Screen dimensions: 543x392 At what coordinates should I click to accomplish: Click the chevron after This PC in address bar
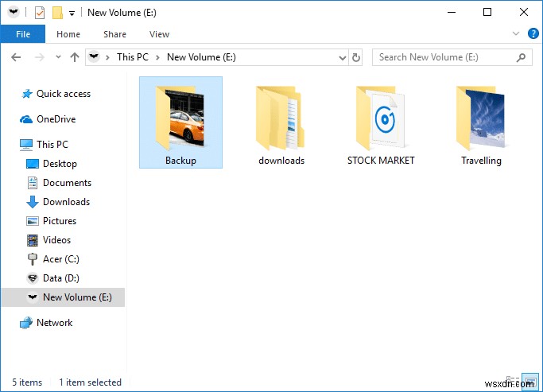[x=157, y=57]
